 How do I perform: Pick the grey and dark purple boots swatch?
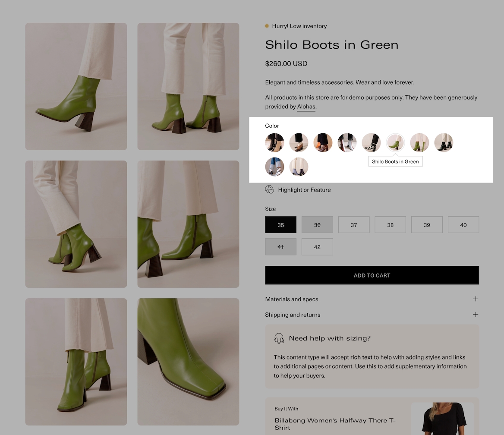pos(299,167)
